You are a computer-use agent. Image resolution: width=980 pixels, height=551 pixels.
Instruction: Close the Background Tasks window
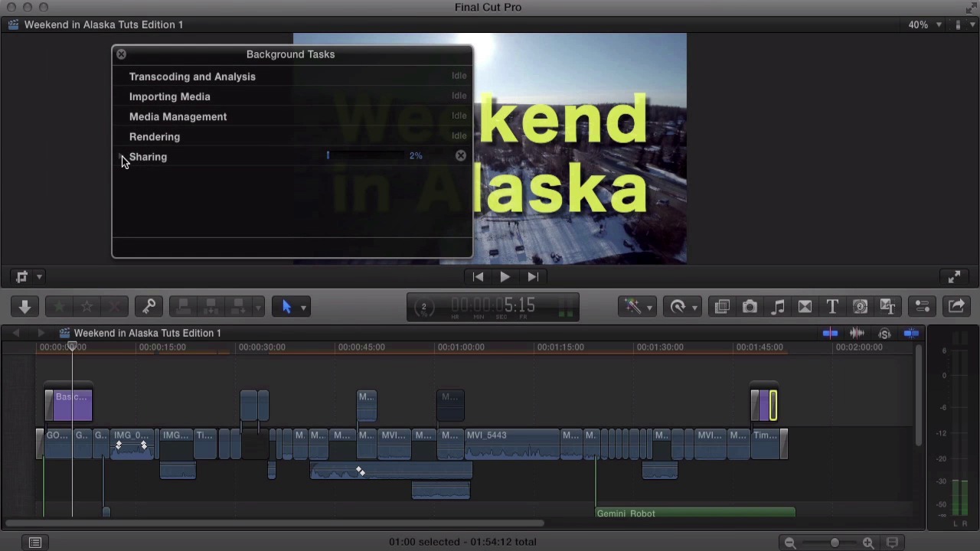pos(121,54)
